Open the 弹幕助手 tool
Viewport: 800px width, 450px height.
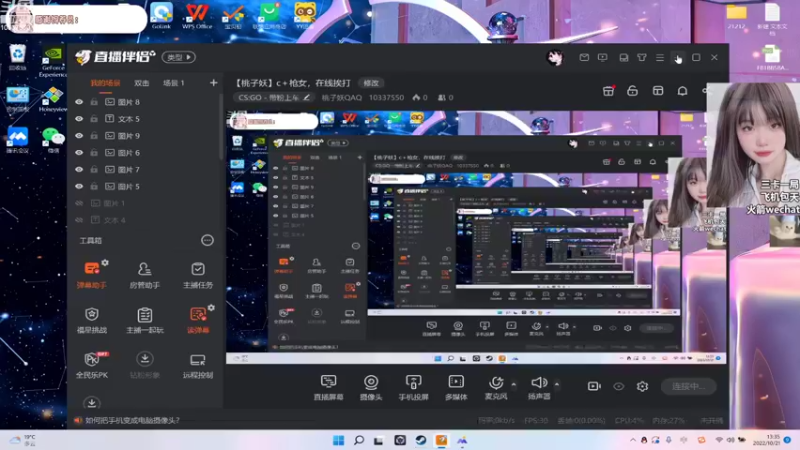(92, 275)
